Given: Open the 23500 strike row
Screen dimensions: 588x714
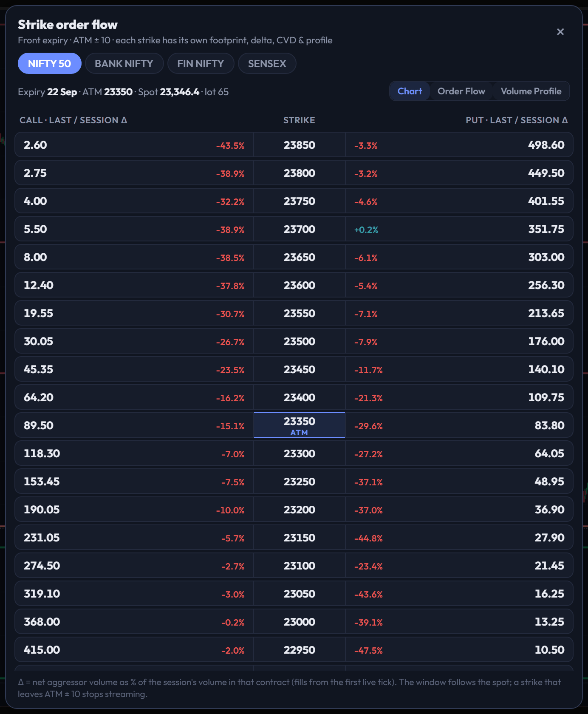Looking at the screenshot, I should coord(294,341).
